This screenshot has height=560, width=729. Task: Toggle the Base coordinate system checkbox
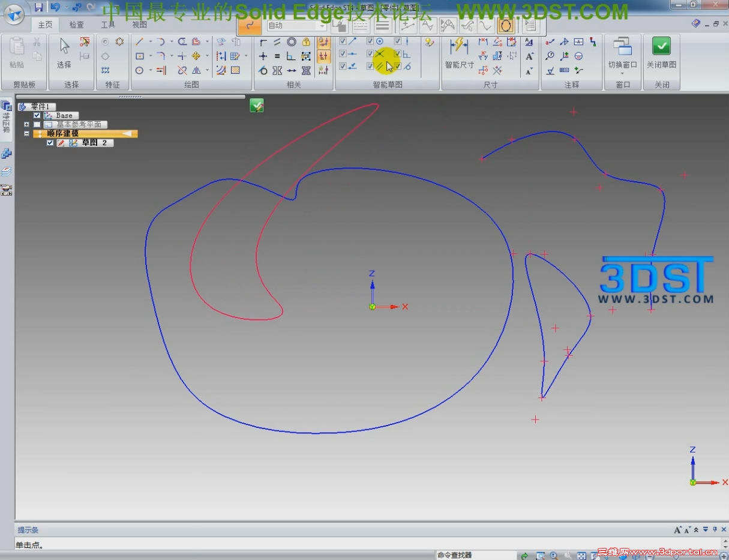(37, 115)
